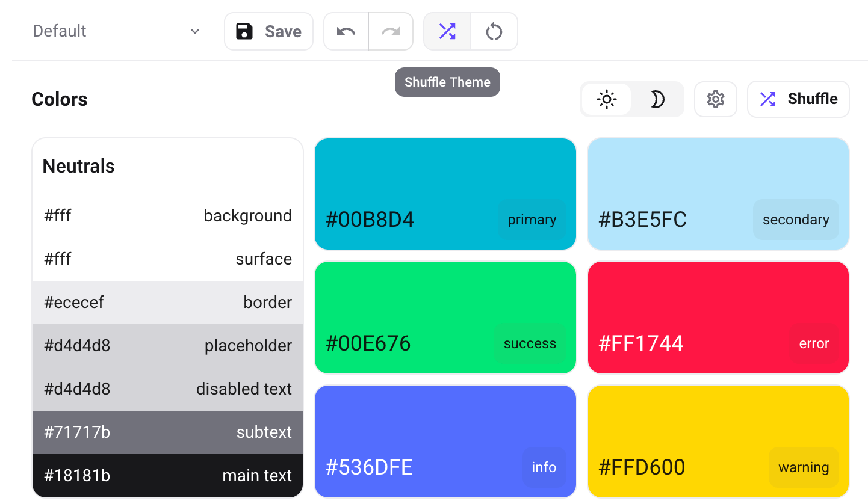Select the subtext neutral row #71717b
This screenshot has width=868, height=504.
(x=167, y=432)
